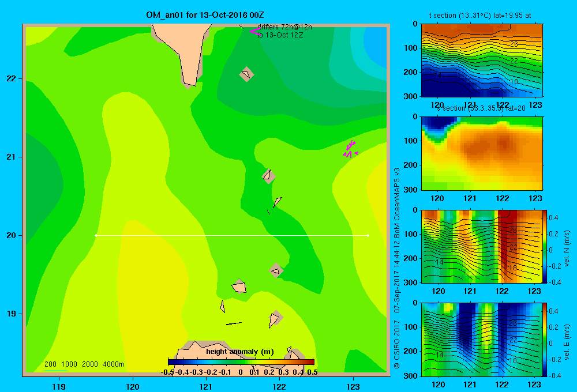Click the '200 1000 2000 4000m' depth legend

[84, 364]
